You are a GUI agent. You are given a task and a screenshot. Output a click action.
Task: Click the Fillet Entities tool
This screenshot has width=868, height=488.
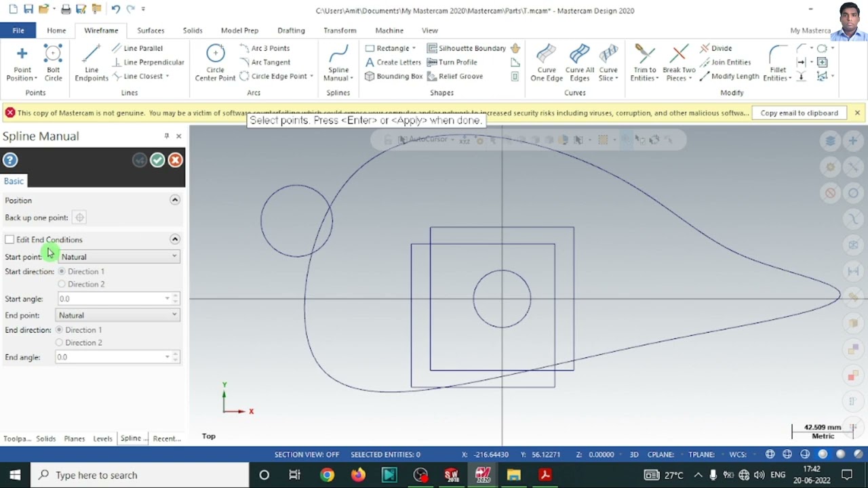point(778,63)
